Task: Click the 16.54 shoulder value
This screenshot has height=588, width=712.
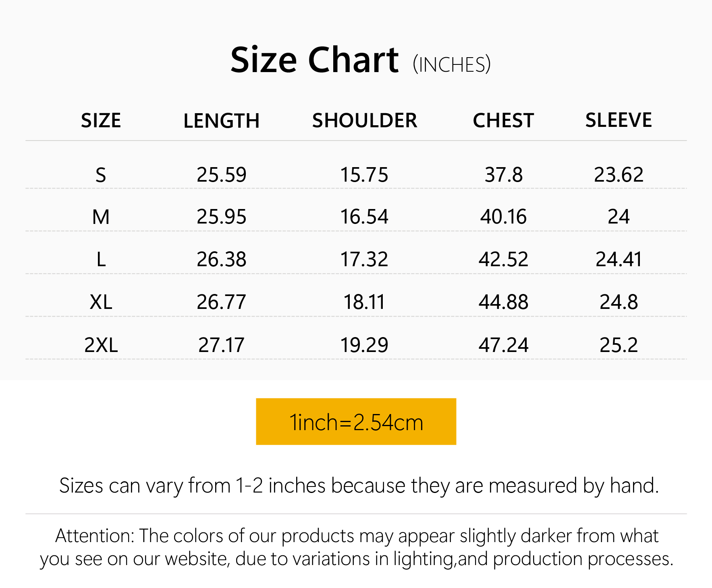Action: [x=364, y=217]
